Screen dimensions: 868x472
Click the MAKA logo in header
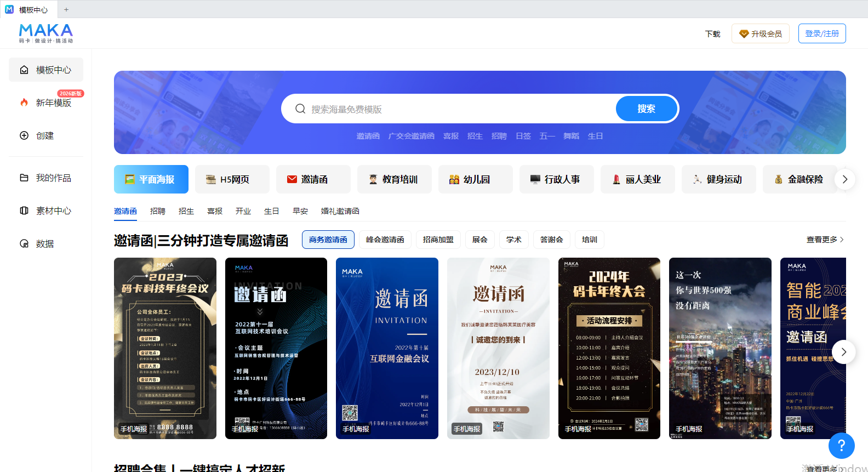pyautogui.click(x=46, y=33)
